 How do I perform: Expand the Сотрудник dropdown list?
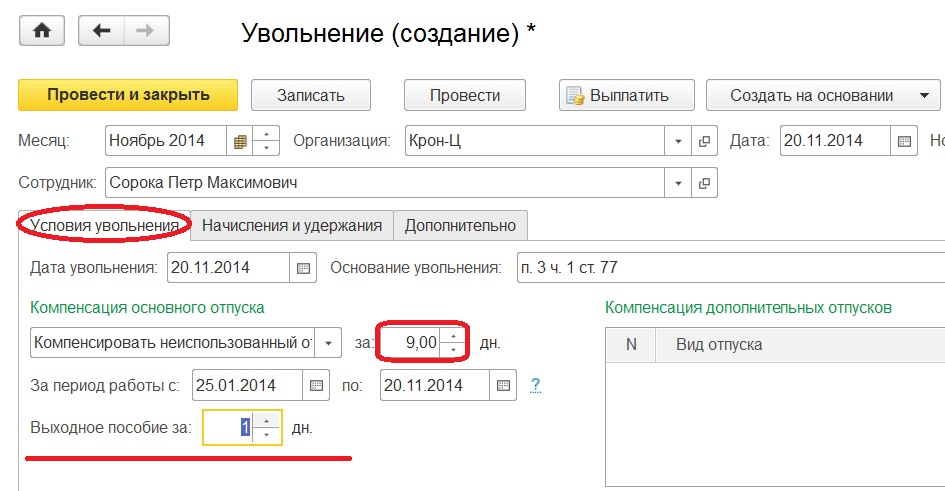point(679,184)
